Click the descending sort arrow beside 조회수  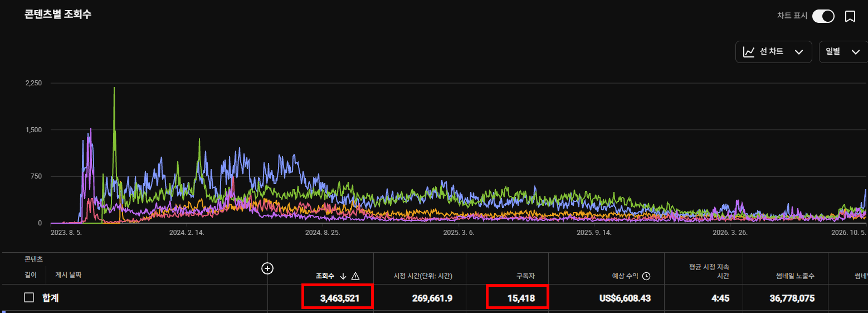pyautogui.click(x=343, y=276)
